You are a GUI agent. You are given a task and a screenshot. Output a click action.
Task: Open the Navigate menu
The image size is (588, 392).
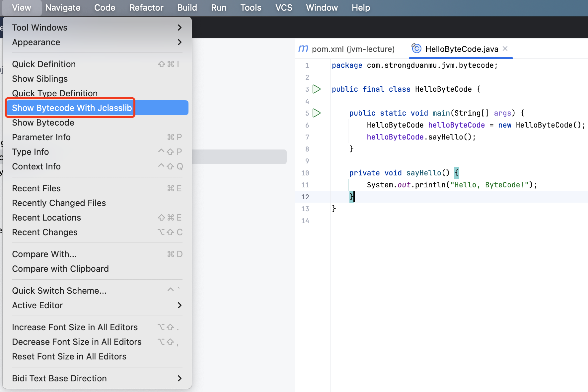[x=63, y=8]
